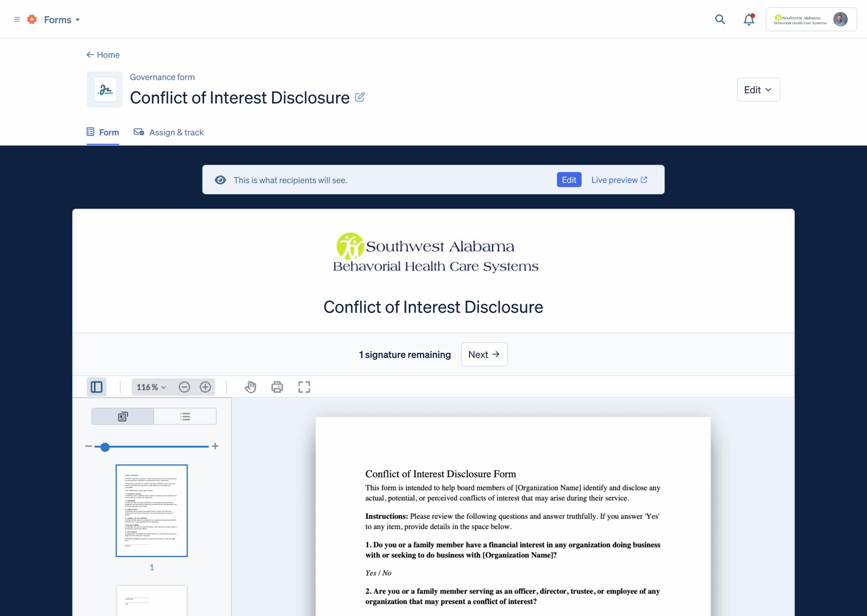
Task: Zoom in with the plus circle icon
Action: click(205, 387)
